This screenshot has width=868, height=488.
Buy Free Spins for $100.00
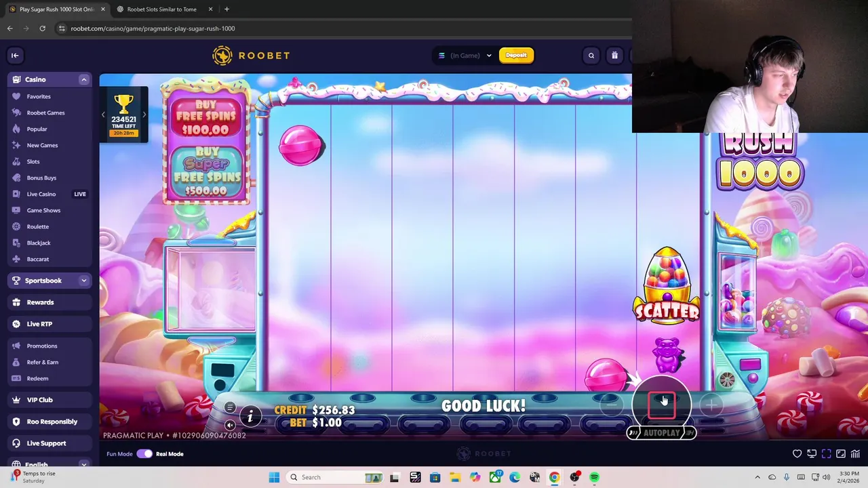(x=206, y=118)
